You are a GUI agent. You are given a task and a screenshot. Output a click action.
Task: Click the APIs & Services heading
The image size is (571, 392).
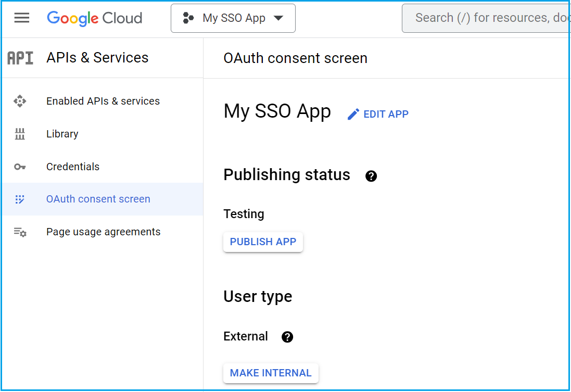[x=97, y=58]
